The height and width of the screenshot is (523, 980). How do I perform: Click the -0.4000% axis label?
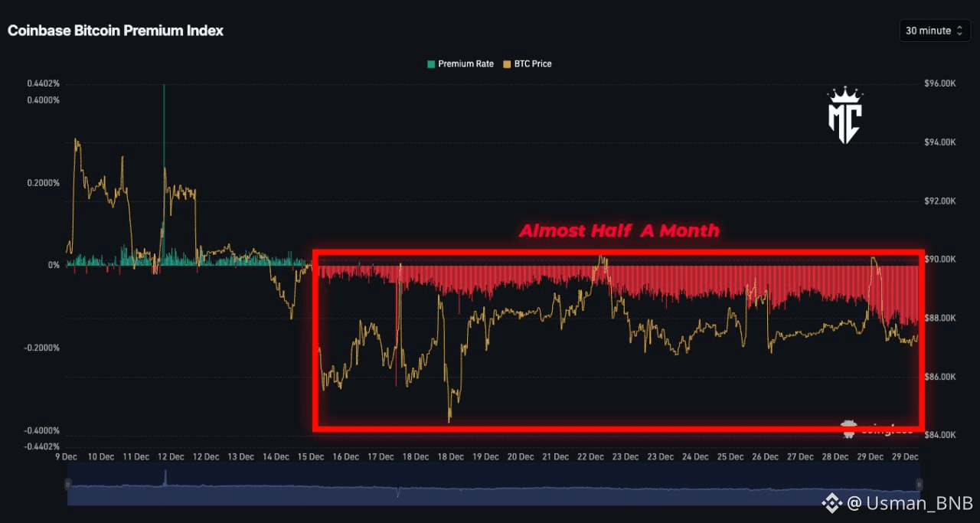41,430
